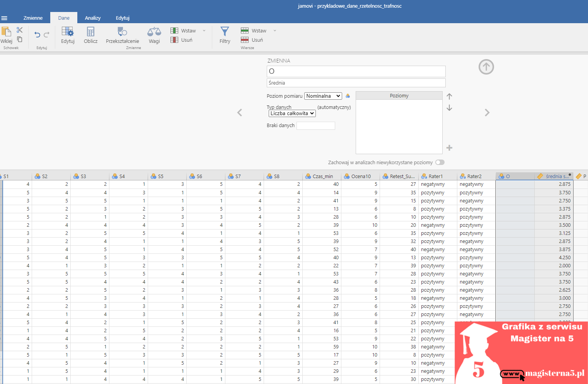Open the Typ danych dropdown
588x384 pixels.
point(292,114)
